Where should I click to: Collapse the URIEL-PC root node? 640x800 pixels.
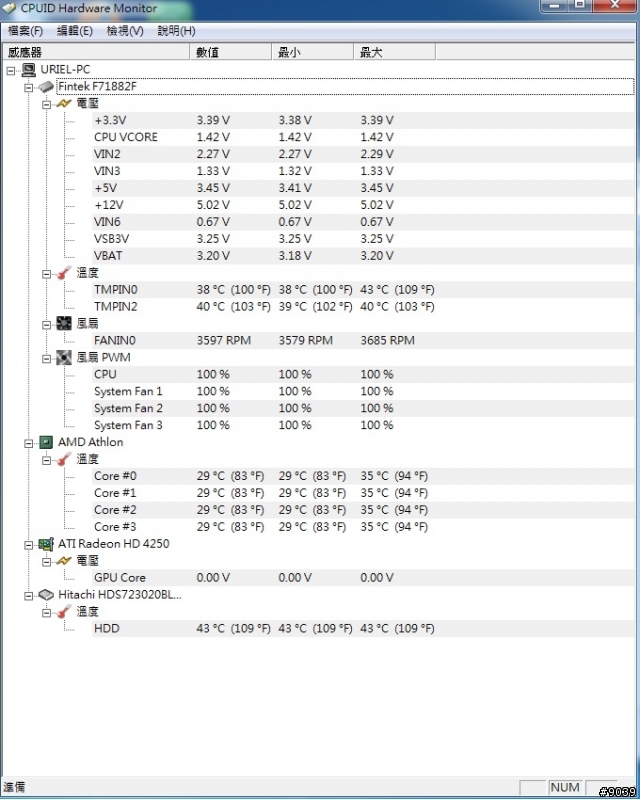pos(11,71)
